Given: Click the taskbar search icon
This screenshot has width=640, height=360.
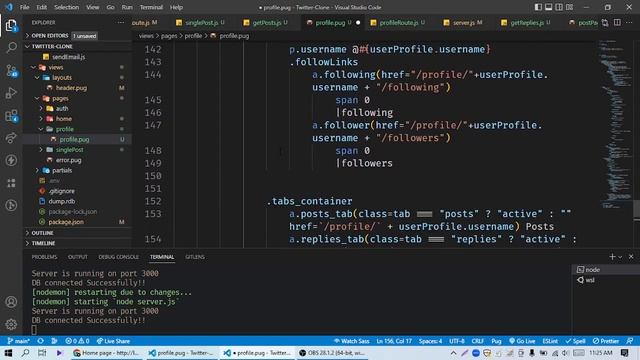Looking at the screenshot, I should tap(25, 353).
